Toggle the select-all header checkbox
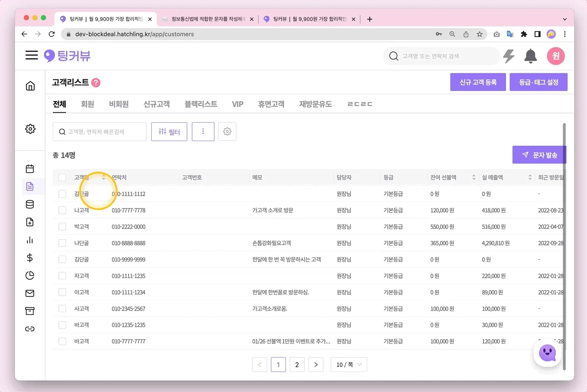Screen dimensions: 587x392 [x=62, y=177]
